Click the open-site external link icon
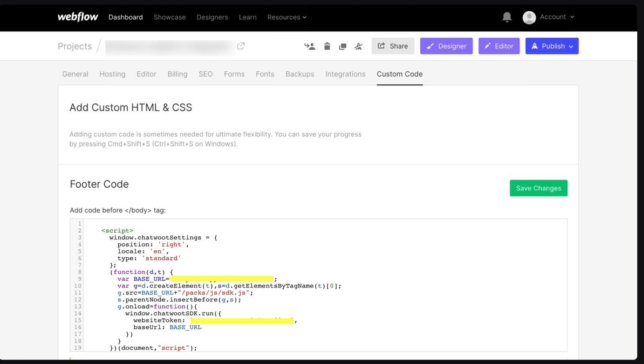The height and width of the screenshot is (364, 644). [241, 46]
